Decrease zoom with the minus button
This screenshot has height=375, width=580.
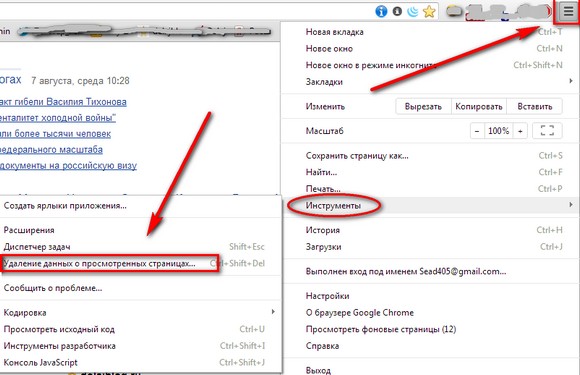(477, 131)
